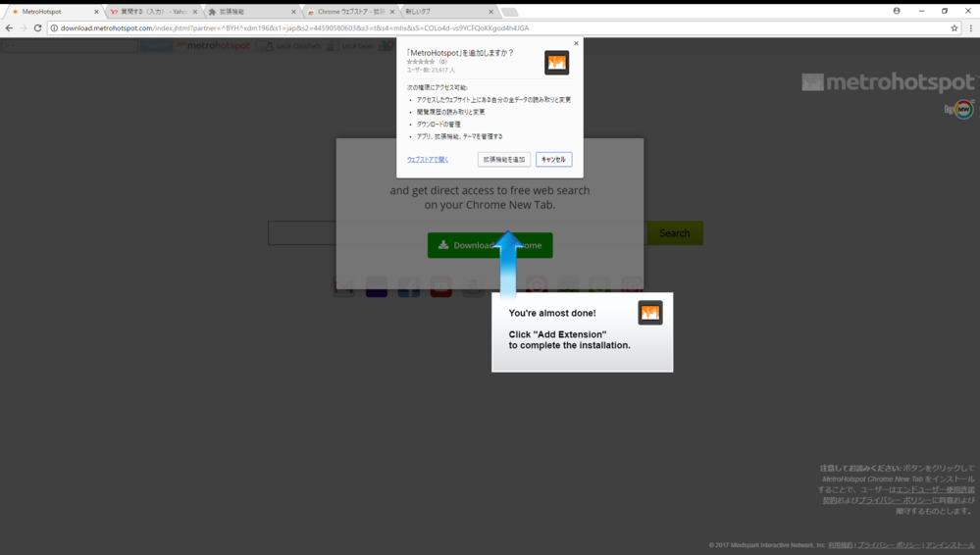Reload the current page
The width and height of the screenshot is (980, 555).
(x=38, y=28)
